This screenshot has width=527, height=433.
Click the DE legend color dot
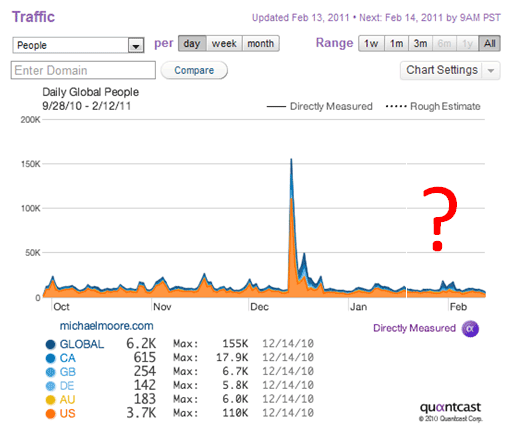[50, 386]
